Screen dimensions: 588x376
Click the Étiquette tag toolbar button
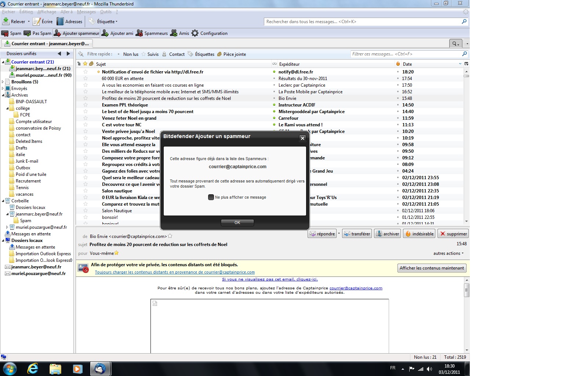103,21
